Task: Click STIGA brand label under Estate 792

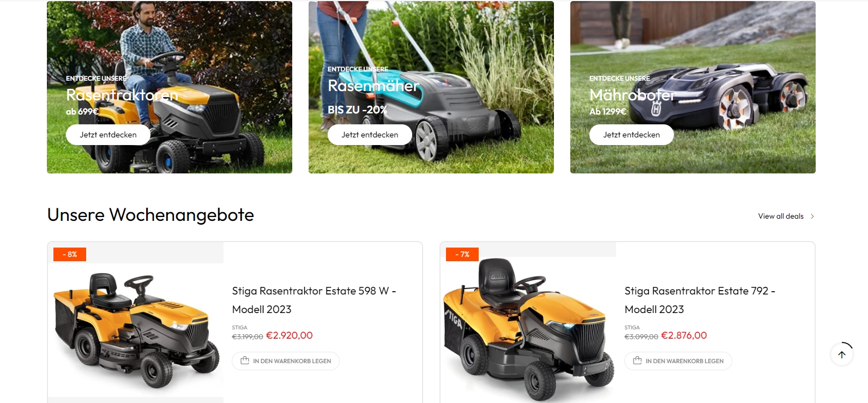Action: pyautogui.click(x=632, y=328)
